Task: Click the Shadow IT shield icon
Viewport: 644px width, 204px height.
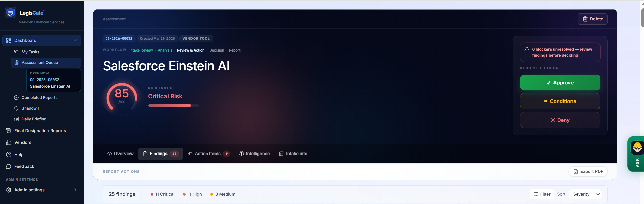Action: pyautogui.click(x=16, y=108)
